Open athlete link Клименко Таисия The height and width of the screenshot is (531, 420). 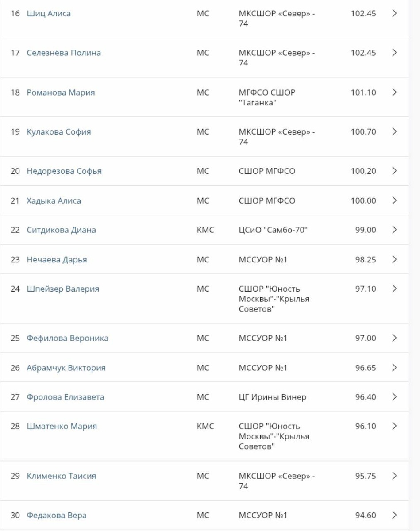tap(61, 476)
